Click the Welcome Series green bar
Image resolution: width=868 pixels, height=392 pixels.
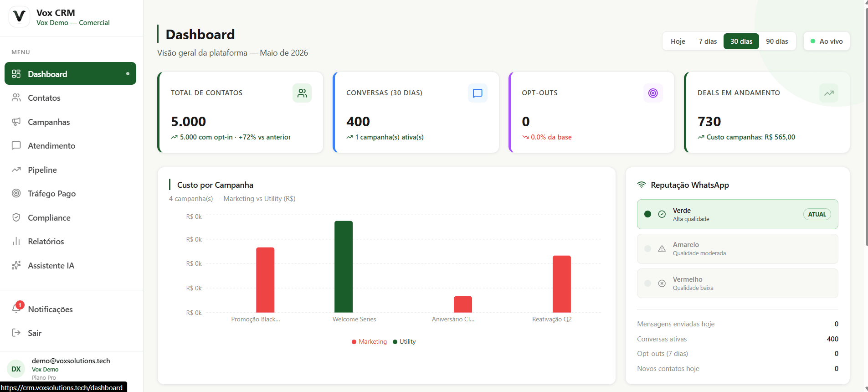pos(344,267)
